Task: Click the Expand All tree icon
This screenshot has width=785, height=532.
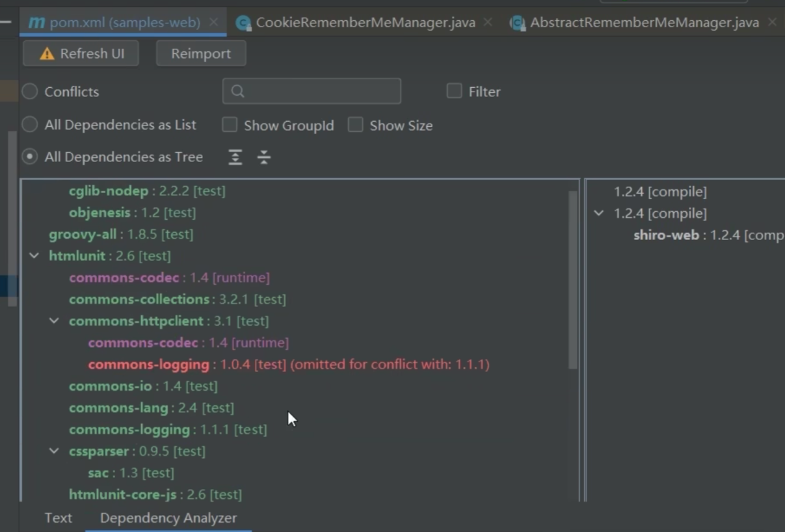Action: [235, 157]
